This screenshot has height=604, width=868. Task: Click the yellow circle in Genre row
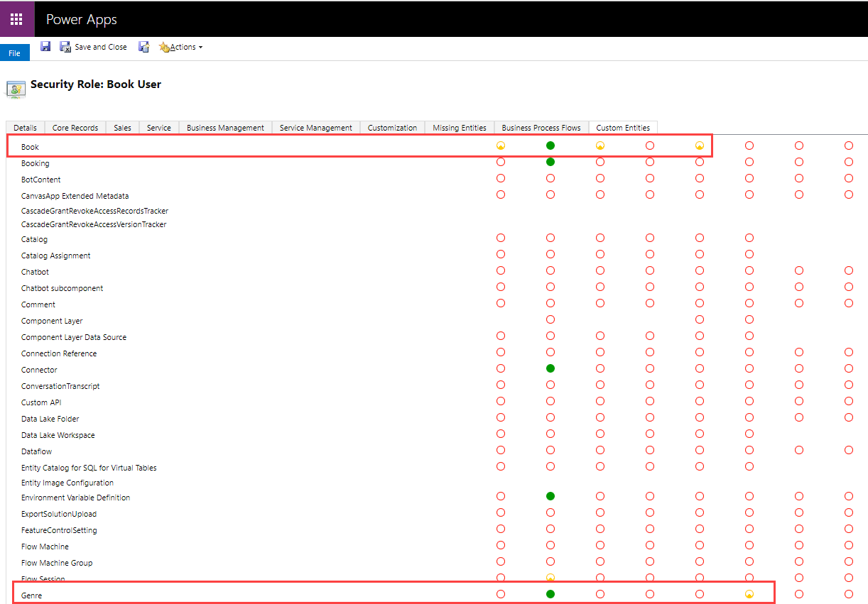point(749,594)
